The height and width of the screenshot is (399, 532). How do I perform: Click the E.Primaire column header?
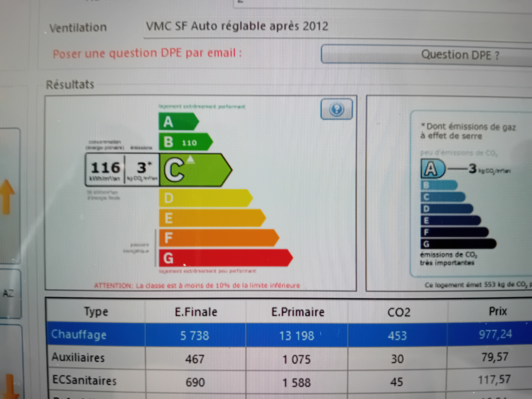coord(298,312)
